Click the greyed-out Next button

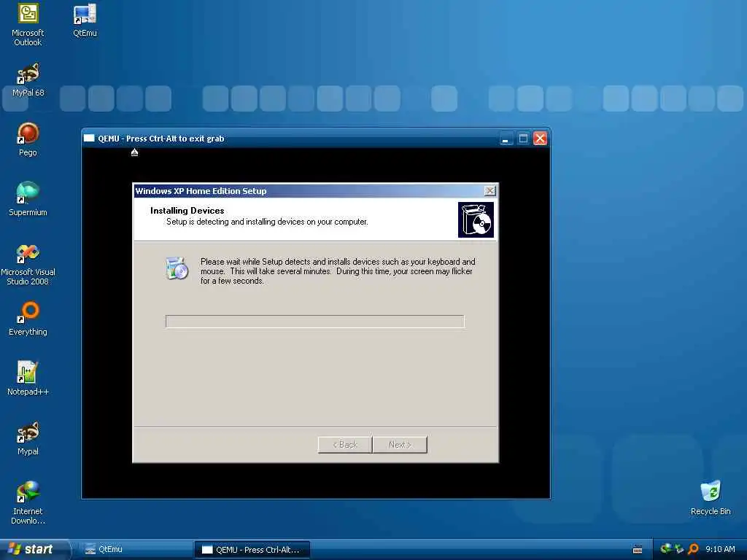pos(400,444)
